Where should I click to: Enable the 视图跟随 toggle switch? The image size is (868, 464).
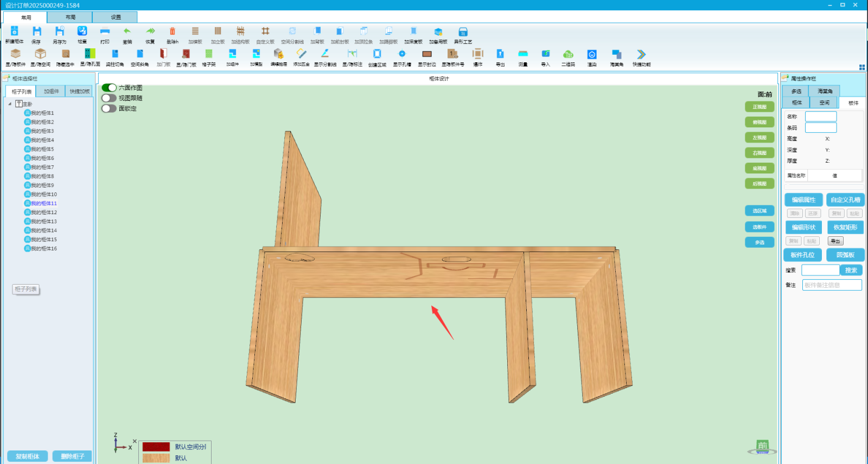coord(109,98)
